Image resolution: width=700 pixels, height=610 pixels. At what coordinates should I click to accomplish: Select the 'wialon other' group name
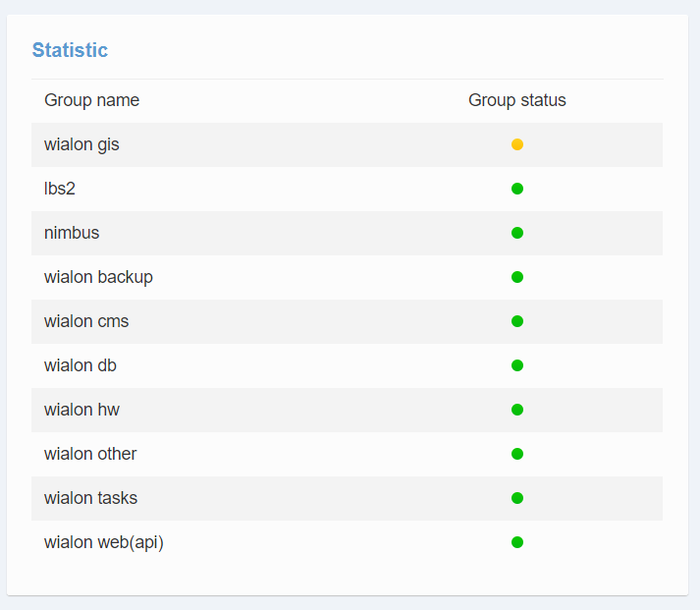pos(90,454)
